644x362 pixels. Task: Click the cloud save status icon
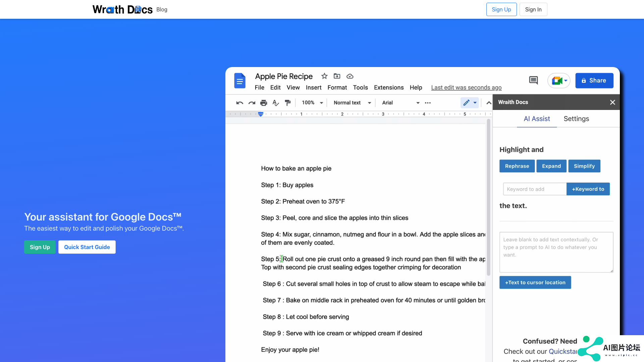click(x=350, y=76)
